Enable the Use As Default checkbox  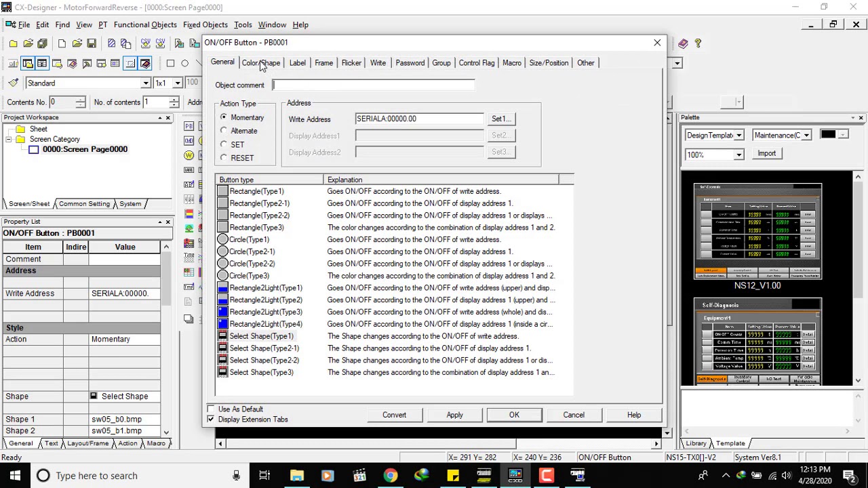[211, 409]
